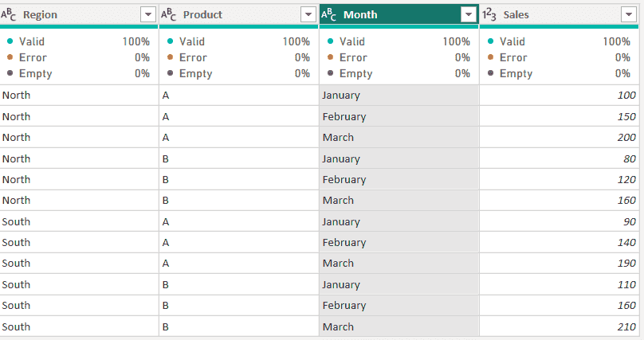Open the Month column filter dropdown
644x340 pixels.
tap(468, 14)
